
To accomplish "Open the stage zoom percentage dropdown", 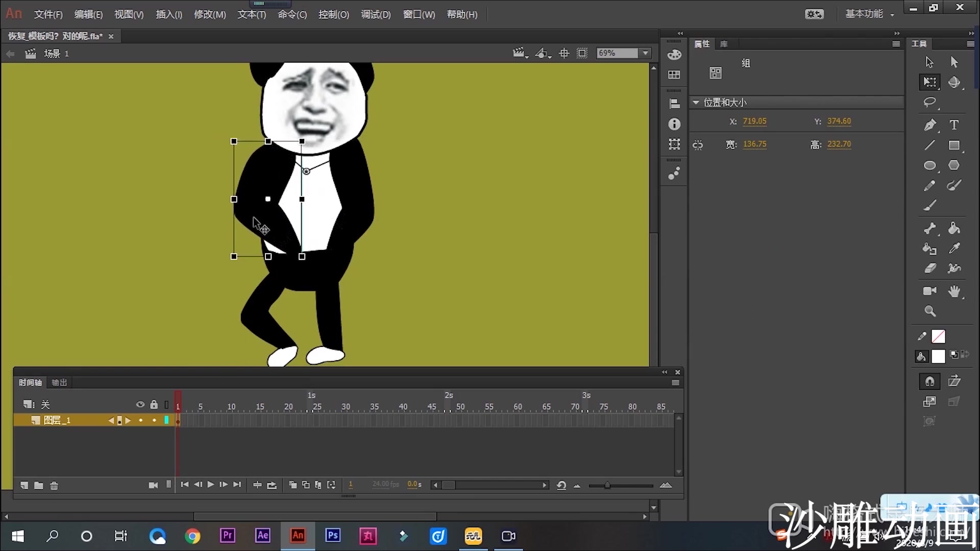I will 646,53.
